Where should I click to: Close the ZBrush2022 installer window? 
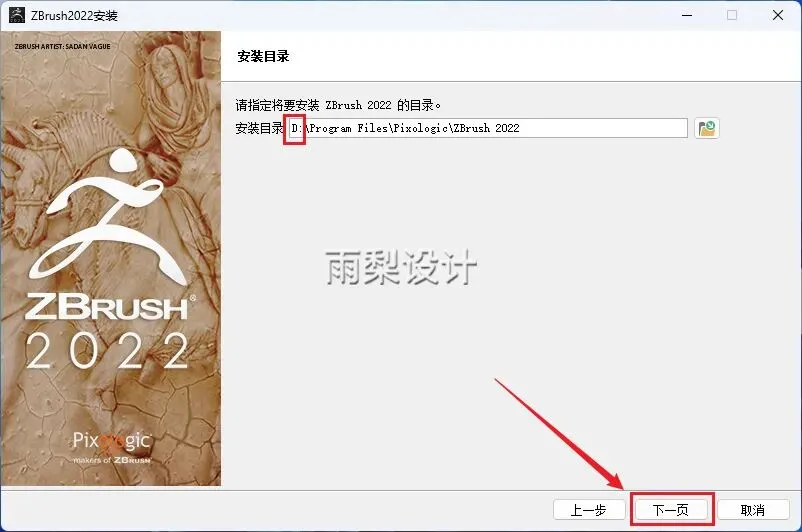pyautogui.click(x=777, y=15)
